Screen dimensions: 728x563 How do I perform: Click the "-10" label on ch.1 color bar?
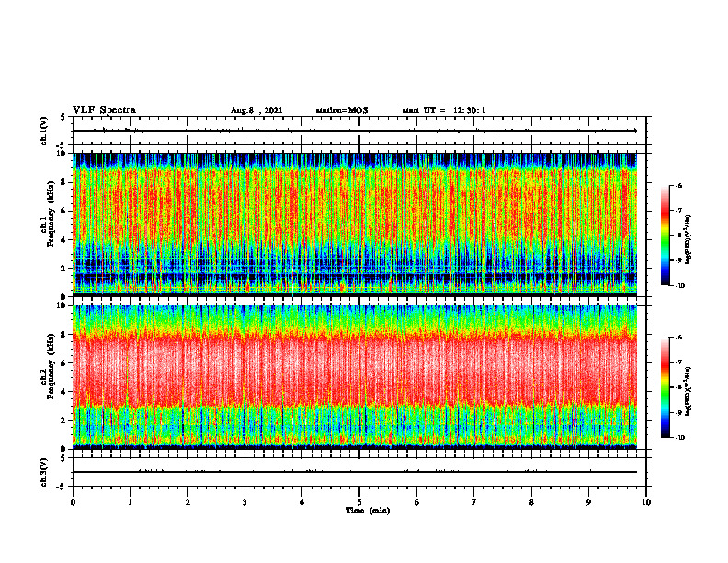(679, 285)
